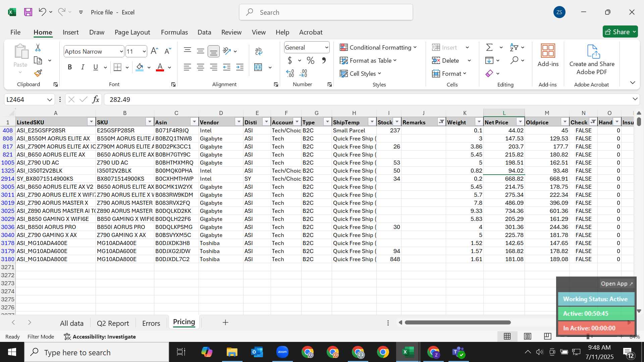Image resolution: width=644 pixels, height=362 pixels.
Task: Switch to the Q2 Report sheet
Action: coord(113,323)
